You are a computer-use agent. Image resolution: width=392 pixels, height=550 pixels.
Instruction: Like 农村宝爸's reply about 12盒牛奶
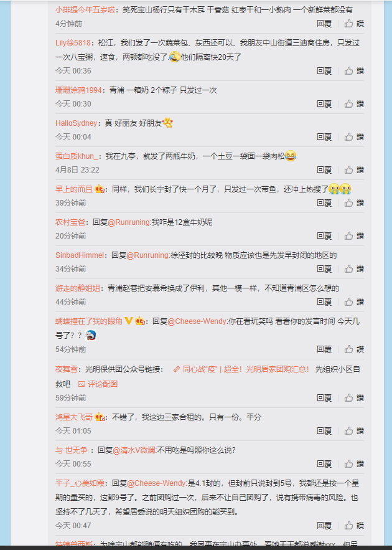pyautogui.click(x=354, y=235)
